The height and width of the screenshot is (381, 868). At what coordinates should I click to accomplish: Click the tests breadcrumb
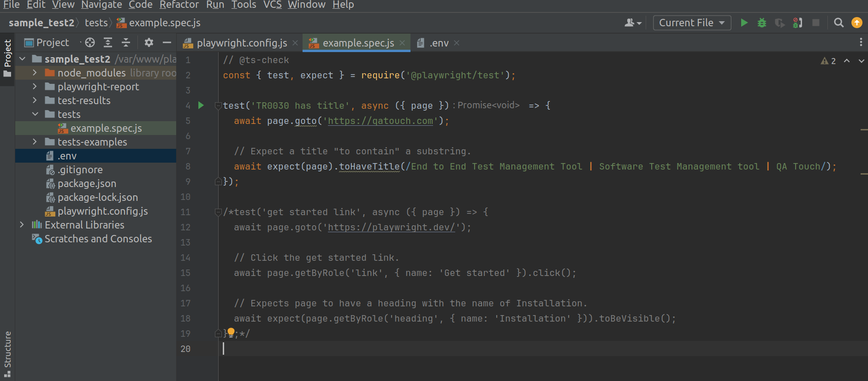pos(96,23)
